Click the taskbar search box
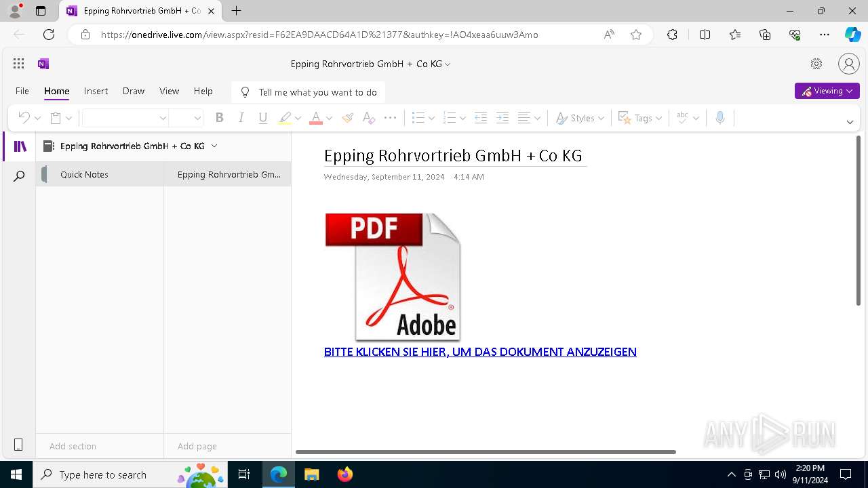The height and width of the screenshot is (488, 868). point(130,474)
